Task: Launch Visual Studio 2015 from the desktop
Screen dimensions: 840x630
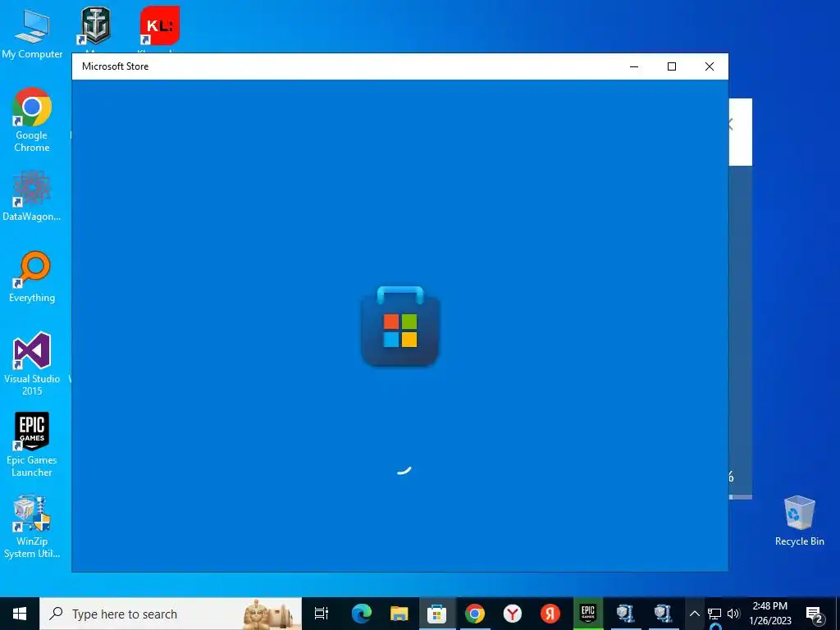Action: click(32, 363)
